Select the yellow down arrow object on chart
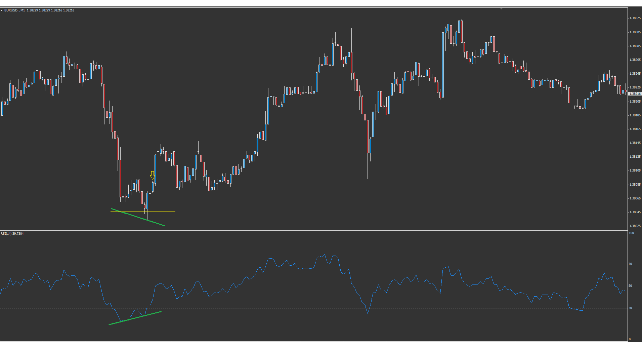Viewport: 644px width, 342px height. coord(153,175)
